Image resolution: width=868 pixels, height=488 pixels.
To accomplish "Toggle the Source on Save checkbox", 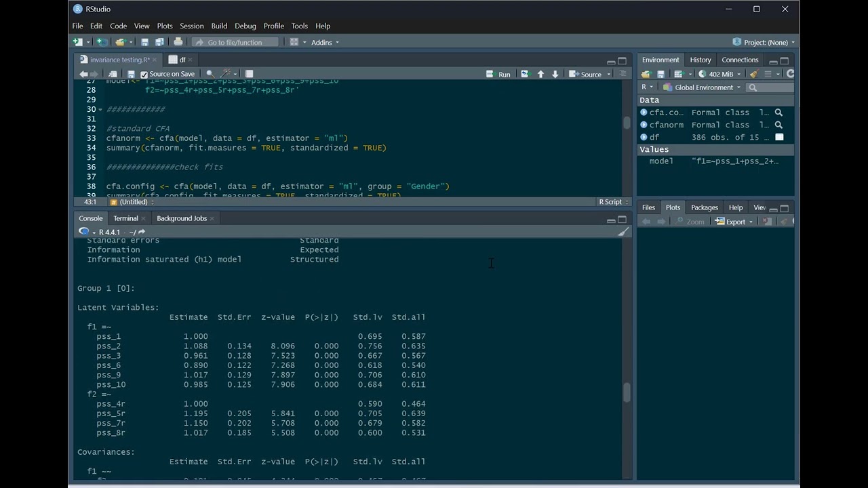I will point(144,75).
